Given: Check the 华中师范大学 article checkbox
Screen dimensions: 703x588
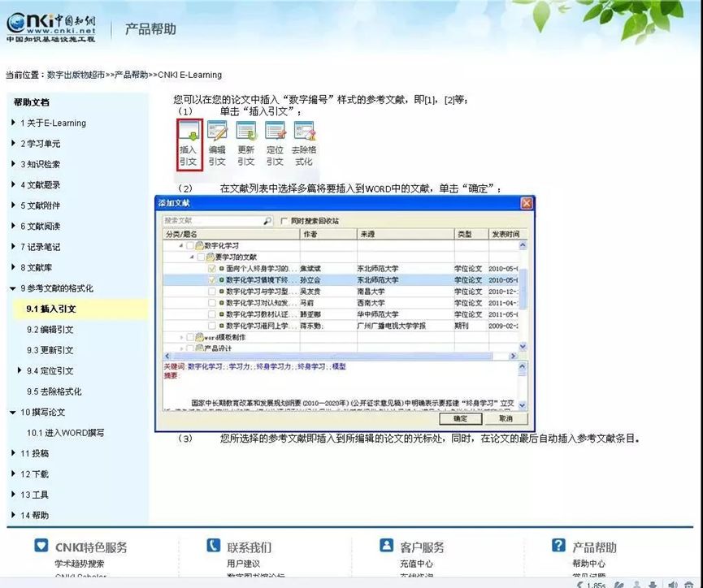Looking at the screenshot, I should [x=212, y=314].
